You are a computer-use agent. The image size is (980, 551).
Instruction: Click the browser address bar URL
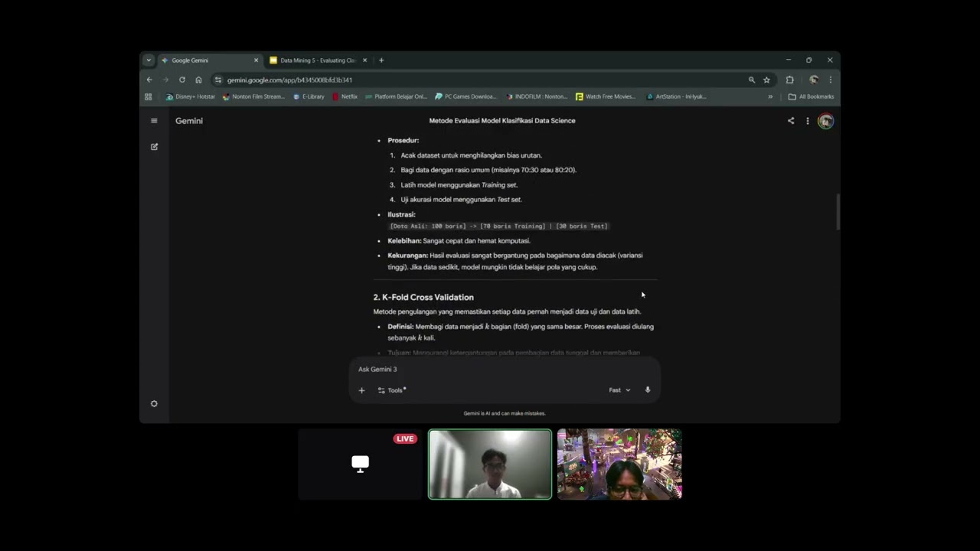[x=289, y=80]
